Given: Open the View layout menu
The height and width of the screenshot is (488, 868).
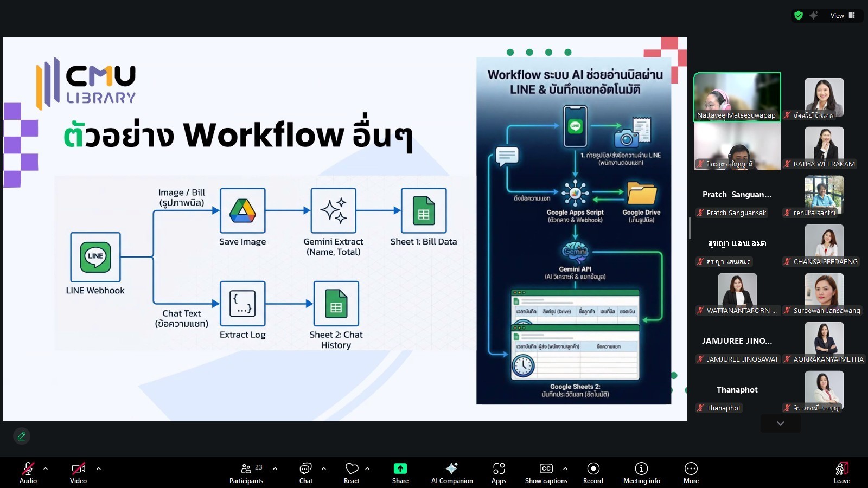Looking at the screenshot, I should coord(842,16).
